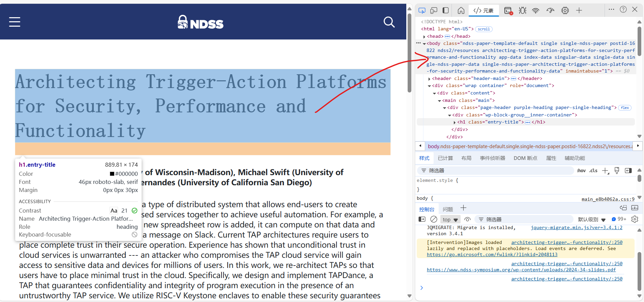
Task: Open the Console tool icon with error badge
Action: pyautogui.click(x=508, y=11)
